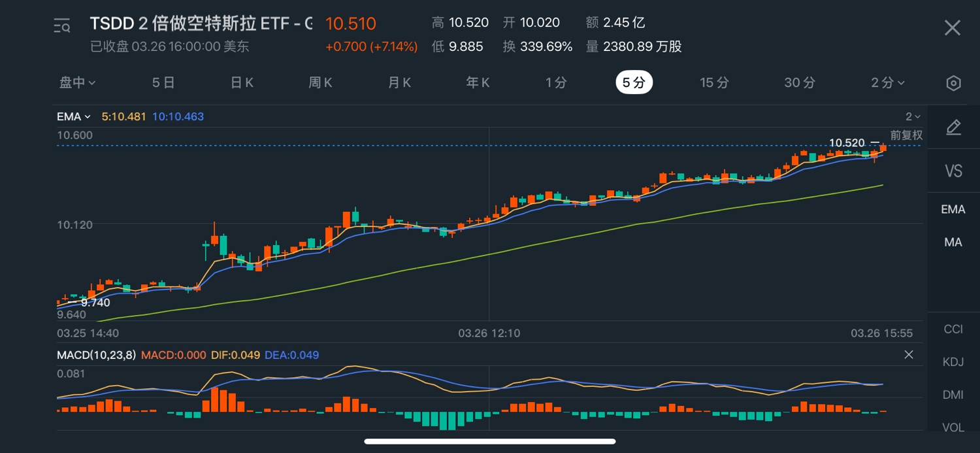This screenshot has width=980, height=453.
Task: Open the VS compare tool
Action: click(x=953, y=171)
